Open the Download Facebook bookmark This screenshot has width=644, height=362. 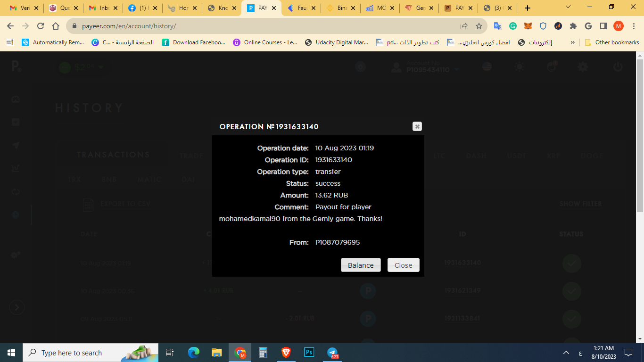(193, 42)
